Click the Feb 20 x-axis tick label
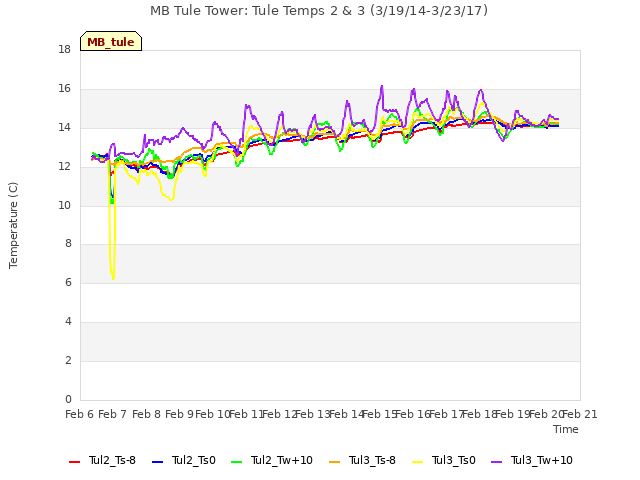The image size is (640, 480). (x=547, y=414)
